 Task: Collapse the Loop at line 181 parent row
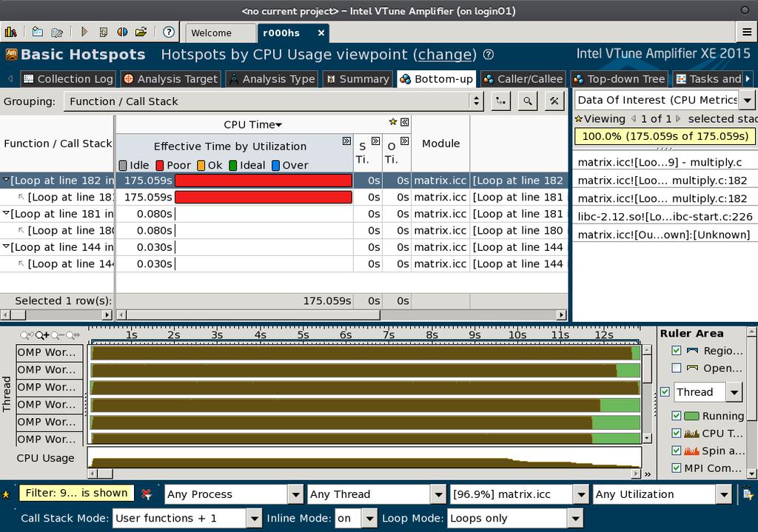pos(6,213)
